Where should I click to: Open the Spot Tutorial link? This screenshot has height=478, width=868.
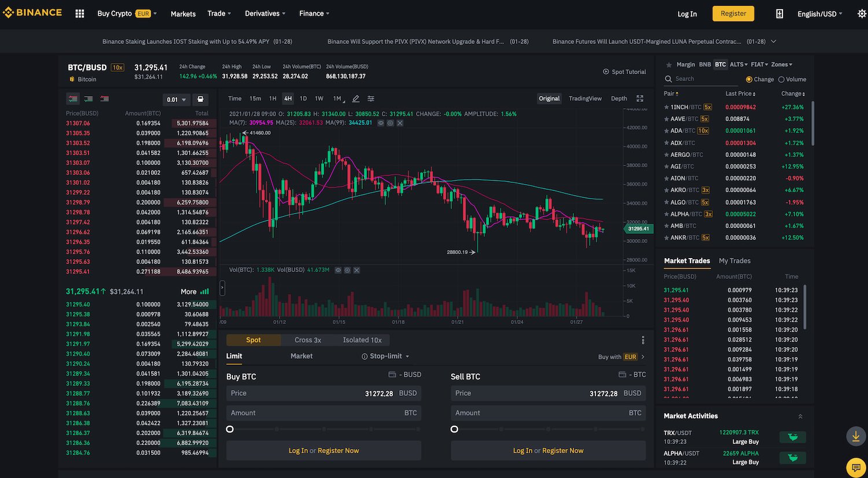[624, 71]
